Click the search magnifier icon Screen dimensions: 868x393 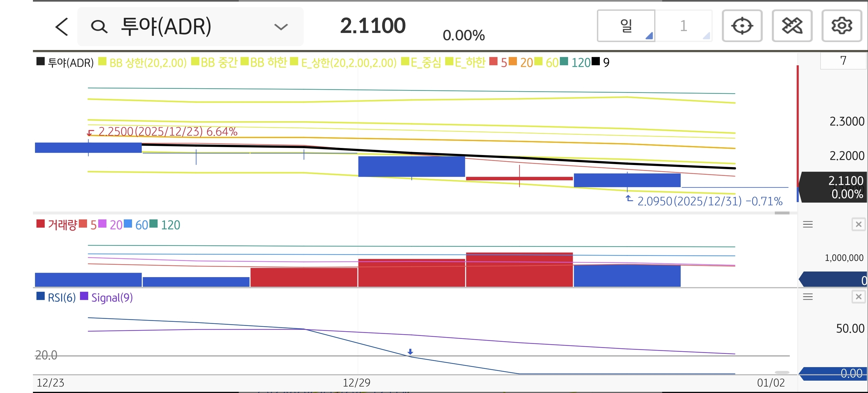[x=99, y=27]
